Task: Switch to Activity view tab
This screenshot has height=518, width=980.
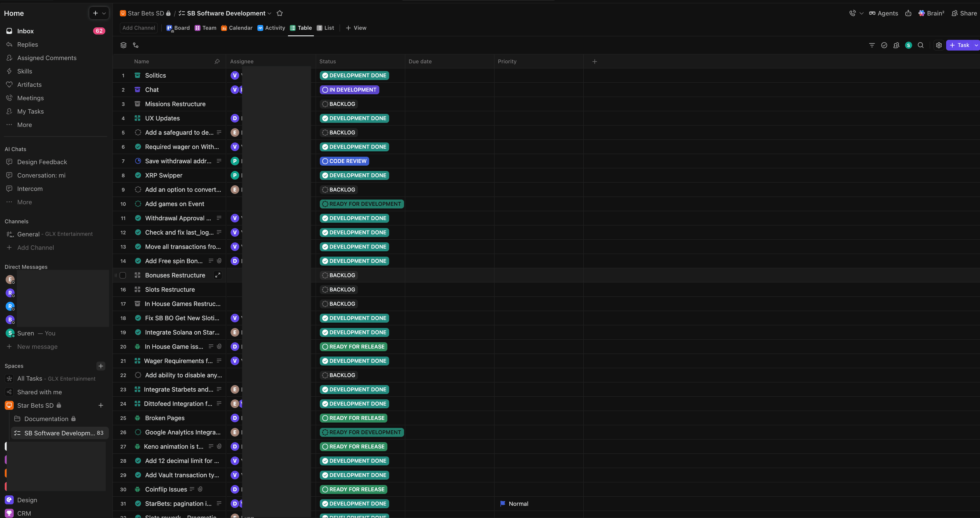Action: pos(271,28)
